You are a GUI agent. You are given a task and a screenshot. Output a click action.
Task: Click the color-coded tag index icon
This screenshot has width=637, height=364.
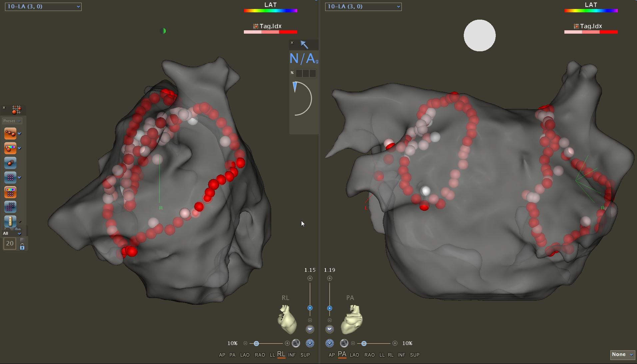(10, 148)
